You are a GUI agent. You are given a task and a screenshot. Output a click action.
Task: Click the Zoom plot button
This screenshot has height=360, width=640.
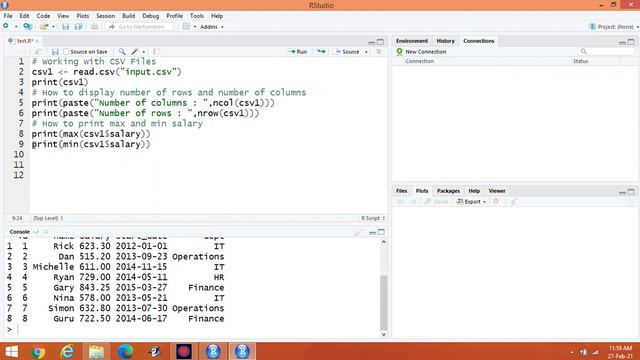(436, 202)
